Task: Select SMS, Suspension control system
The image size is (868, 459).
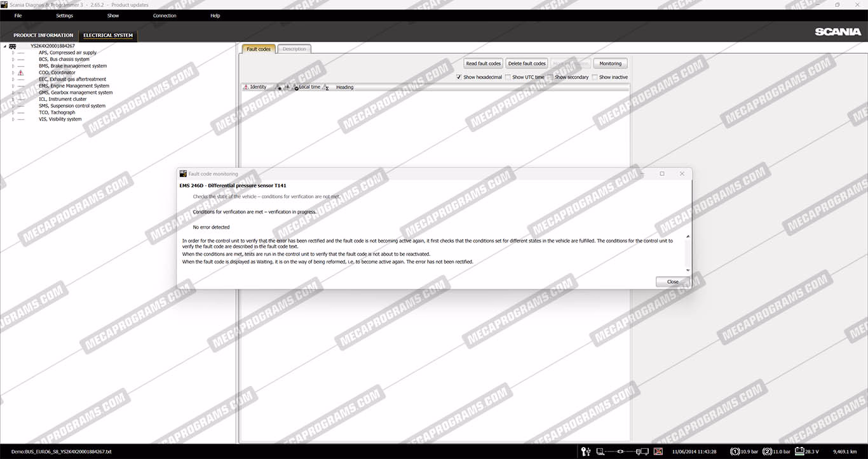Action: tap(72, 106)
